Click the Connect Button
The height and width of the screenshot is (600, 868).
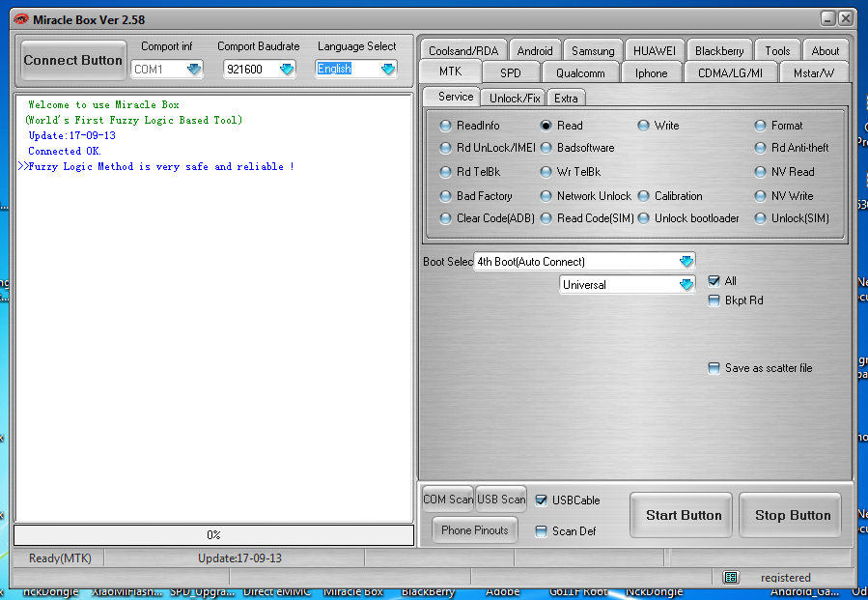coord(72,60)
